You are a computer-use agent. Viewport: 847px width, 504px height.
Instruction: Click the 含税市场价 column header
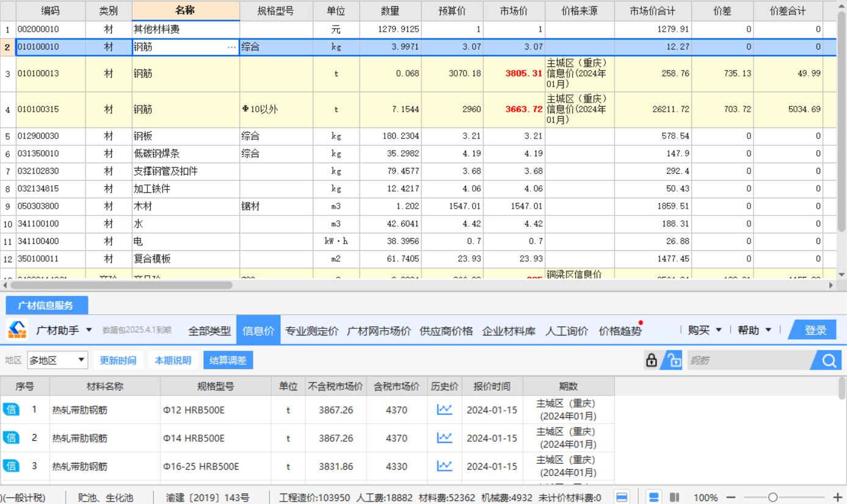[x=397, y=386]
